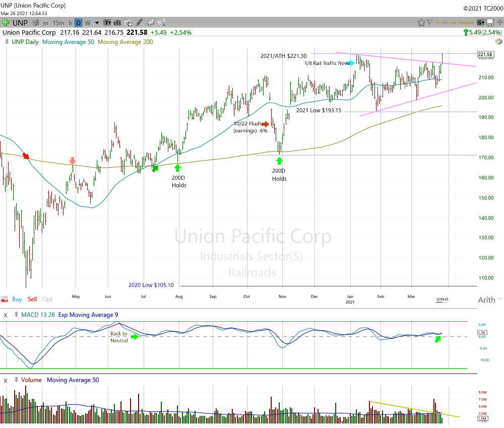This screenshot has height=428, width=504.
Task: Click the bar-chart indicators icon
Action: pyautogui.click(x=117, y=23)
